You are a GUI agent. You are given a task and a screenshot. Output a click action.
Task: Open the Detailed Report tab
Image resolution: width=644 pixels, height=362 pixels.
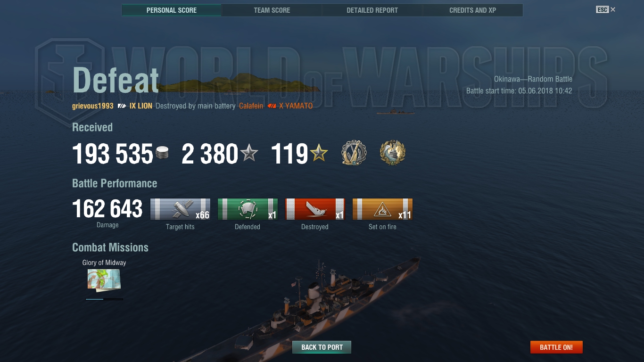point(372,10)
